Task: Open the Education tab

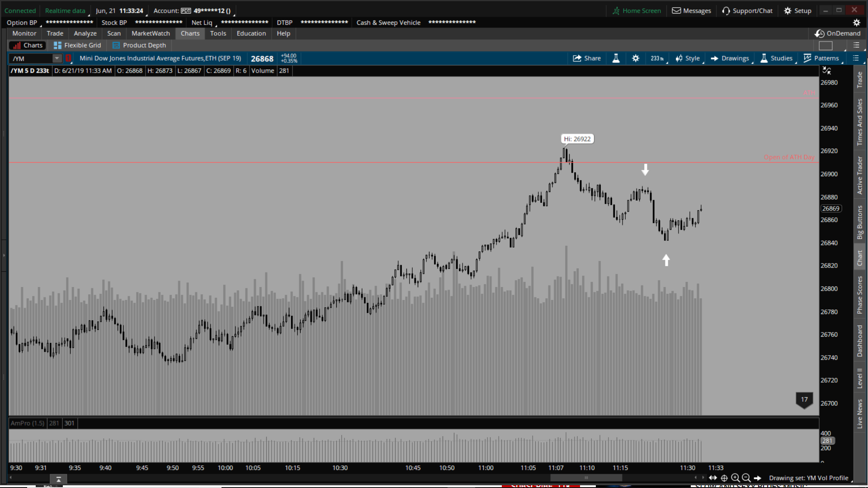Action: [251, 33]
